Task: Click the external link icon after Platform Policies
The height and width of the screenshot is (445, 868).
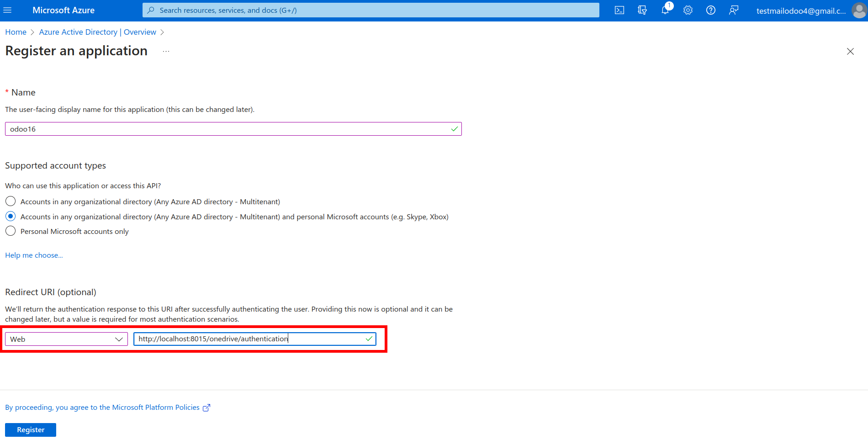Action: (206, 408)
